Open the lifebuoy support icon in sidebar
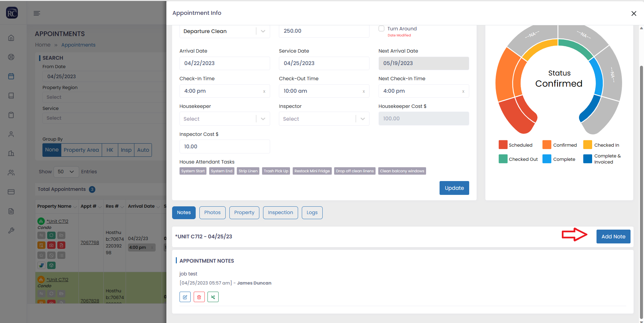 coord(11,57)
